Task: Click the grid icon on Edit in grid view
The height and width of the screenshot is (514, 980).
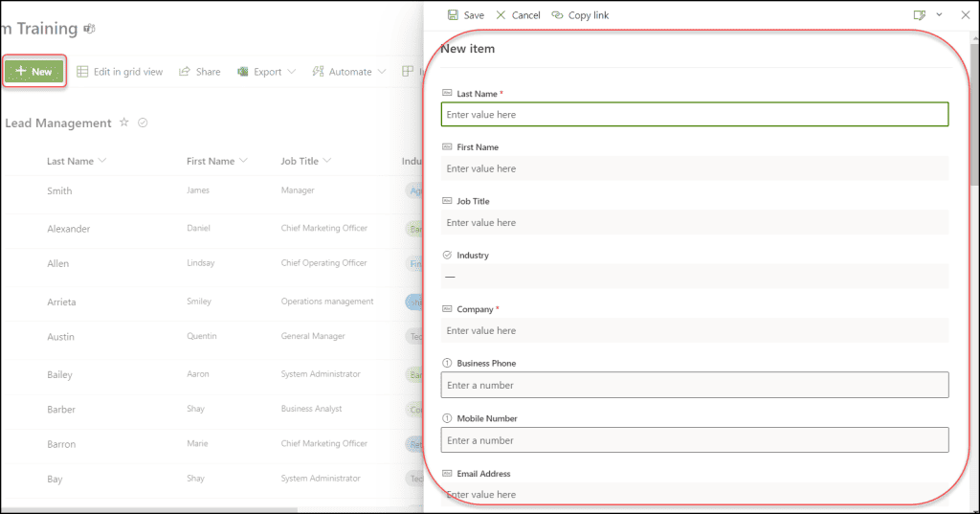Action: [x=82, y=71]
